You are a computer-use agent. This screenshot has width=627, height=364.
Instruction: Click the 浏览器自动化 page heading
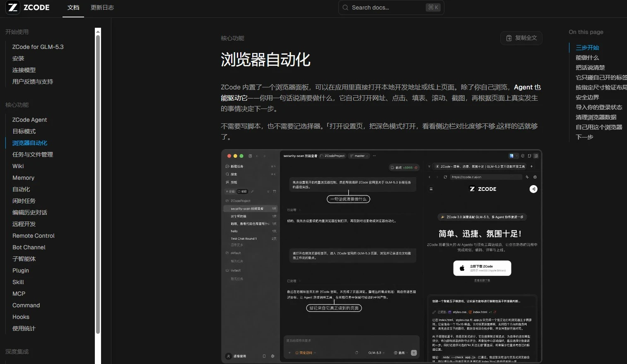[x=265, y=60]
